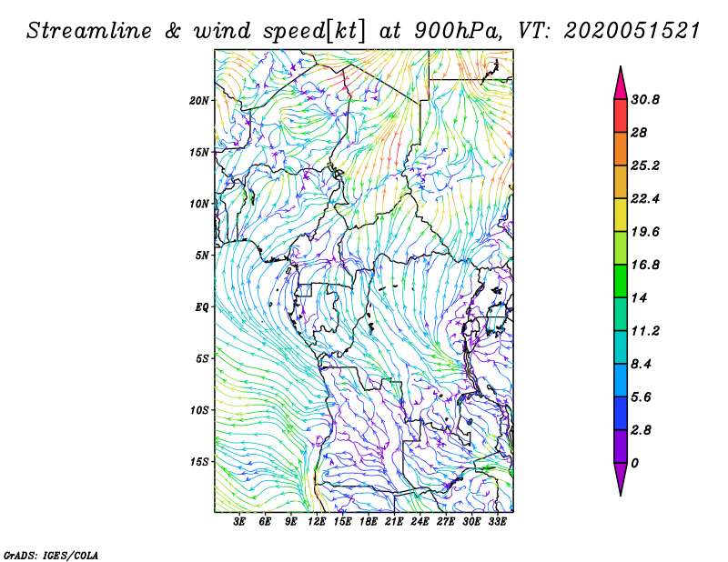Click the 5N latitude label
Viewport: 728px width, 562px height.
pos(202,256)
